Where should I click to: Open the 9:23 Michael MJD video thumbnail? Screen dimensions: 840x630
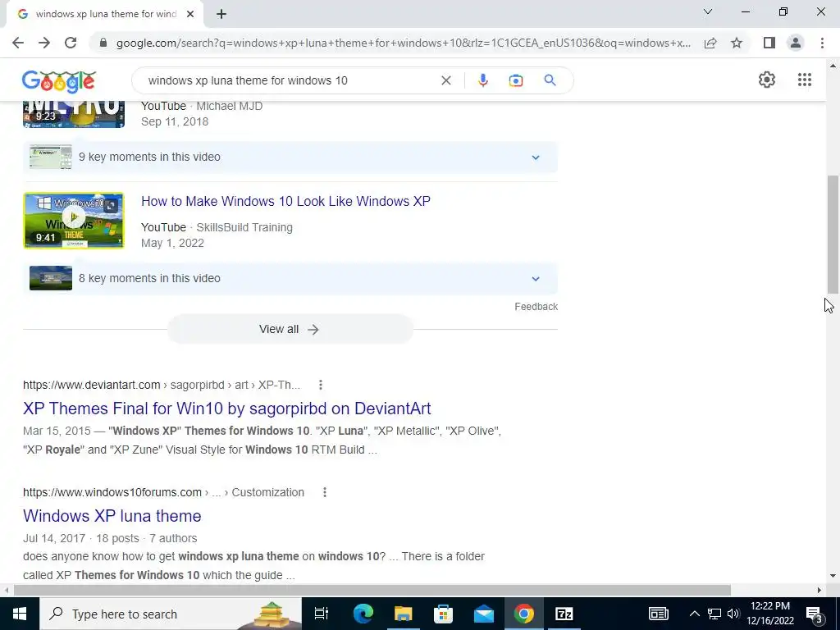(73, 113)
